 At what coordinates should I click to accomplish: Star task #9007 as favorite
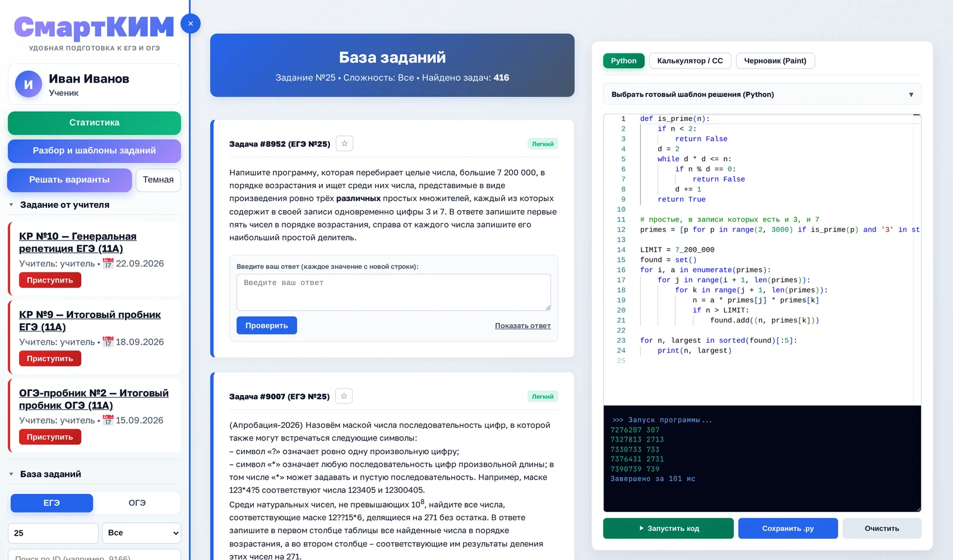[x=344, y=396]
